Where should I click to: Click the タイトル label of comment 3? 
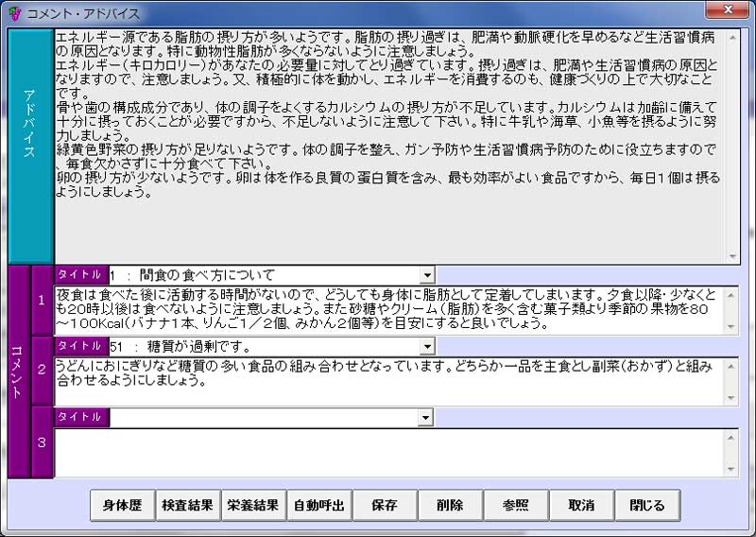[x=81, y=417]
